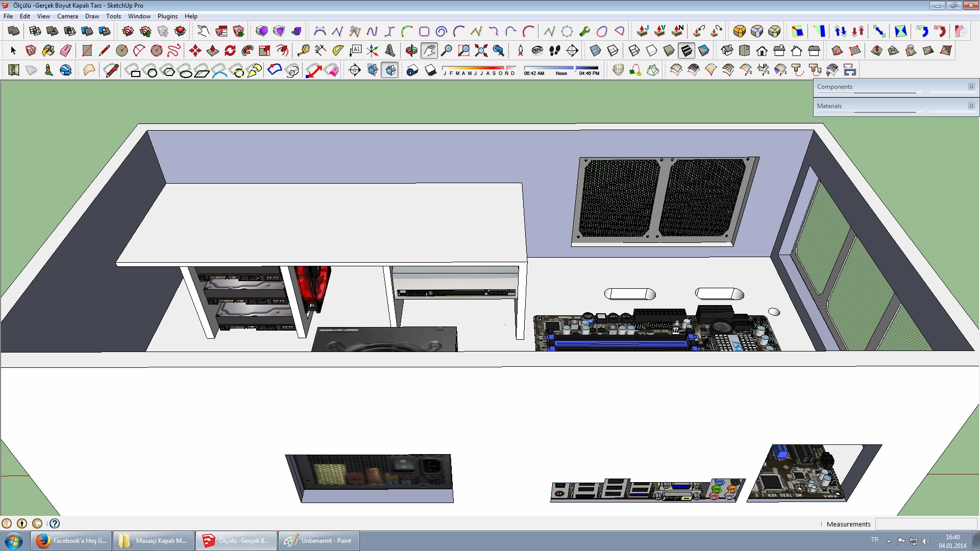
Task: Select the Protractor tool
Action: pos(338,51)
